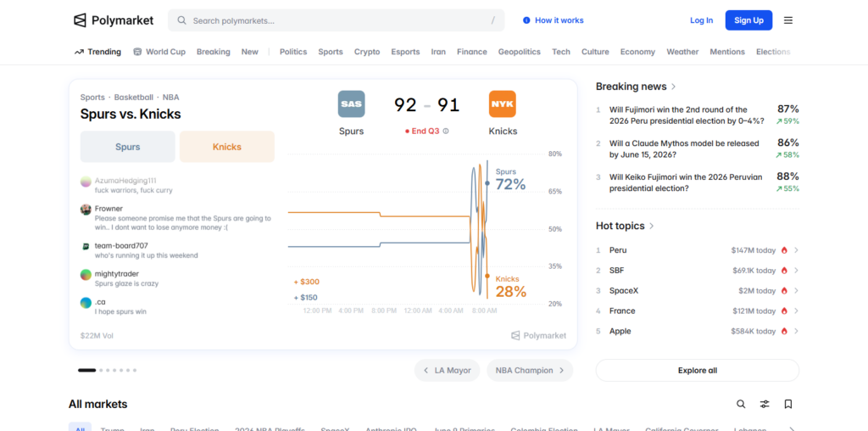Click the NYK Knicks team logo
This screenshot has width=868, height=431.
click(502, 104)
